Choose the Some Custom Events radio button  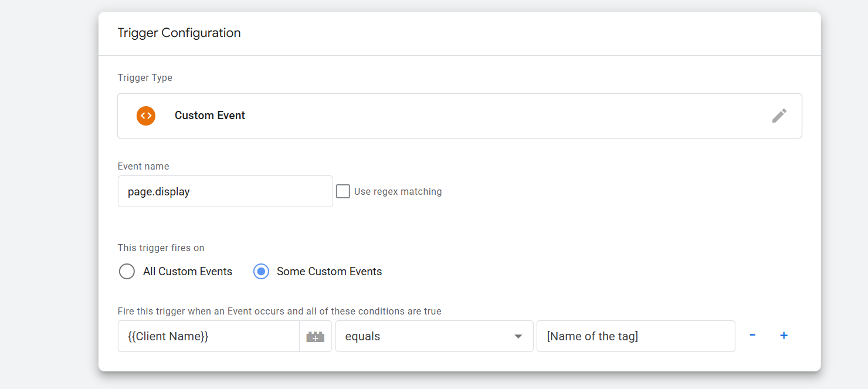(x=261, y=272)
